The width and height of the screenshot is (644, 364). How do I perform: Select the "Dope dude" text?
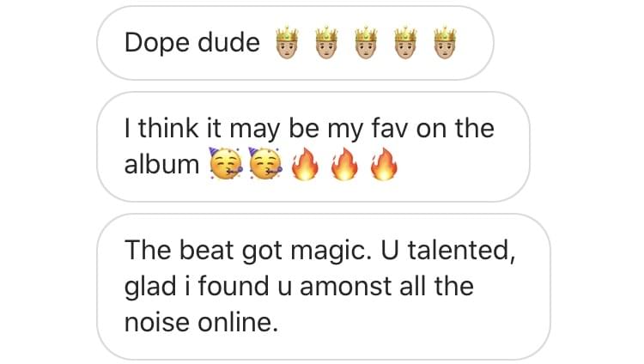[192, 43]
